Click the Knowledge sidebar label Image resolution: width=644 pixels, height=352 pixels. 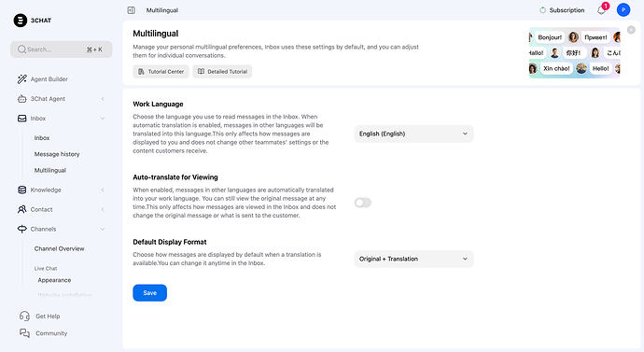[46, 190]
